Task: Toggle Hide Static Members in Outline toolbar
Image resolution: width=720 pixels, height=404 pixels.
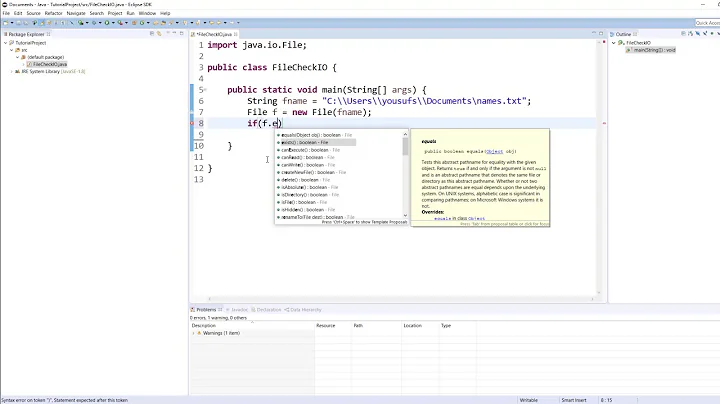Action: coord(705,34)
